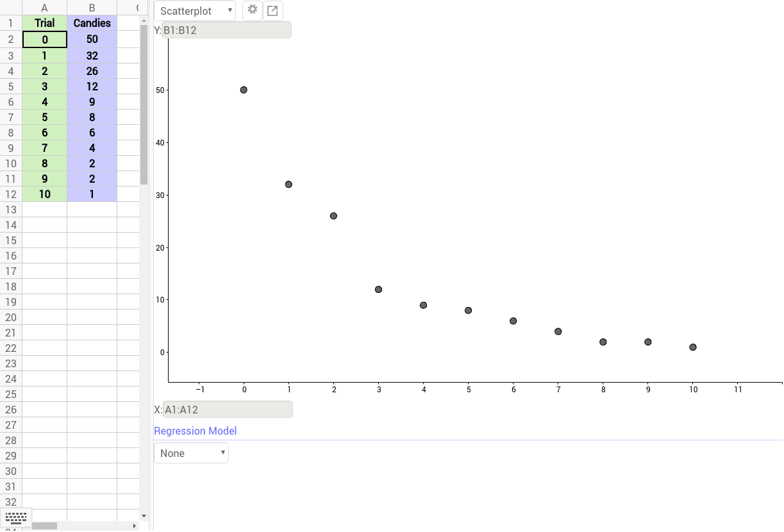This screenshot has height=532, width=784.
Task: Select the Candies cell in row 7
Action: (92, 117)
